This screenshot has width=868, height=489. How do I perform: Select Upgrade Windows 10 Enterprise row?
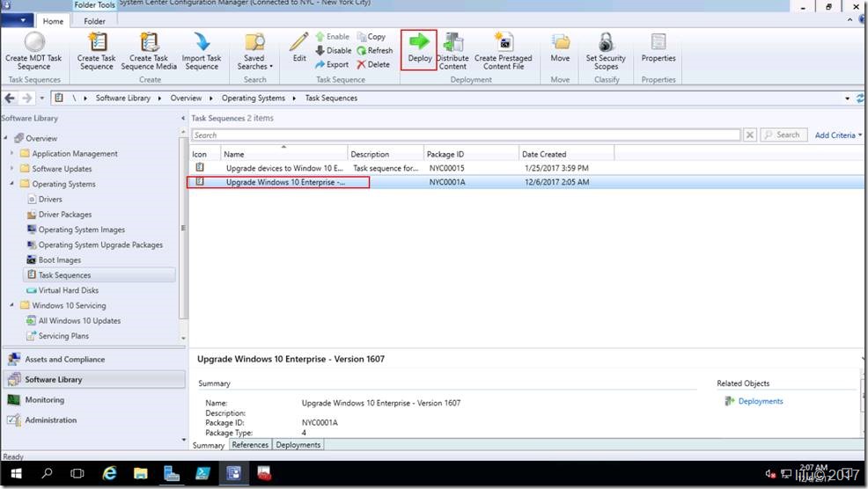point(527,182)
